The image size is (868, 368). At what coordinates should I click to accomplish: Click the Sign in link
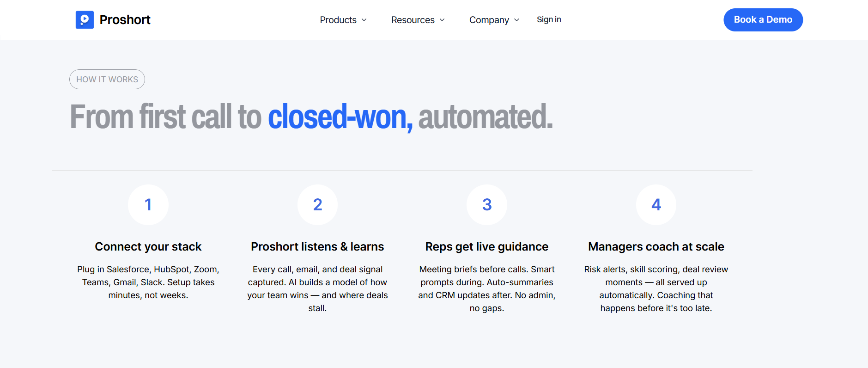click(549, 19)
